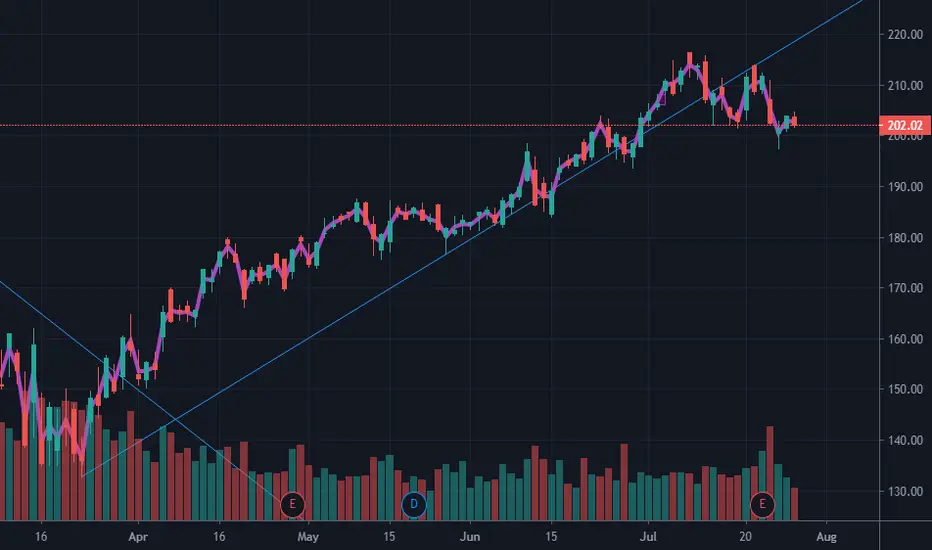Click the 190.00 price axis label
The height and width of the screenshot is (550, 932).
click(905, 187)
